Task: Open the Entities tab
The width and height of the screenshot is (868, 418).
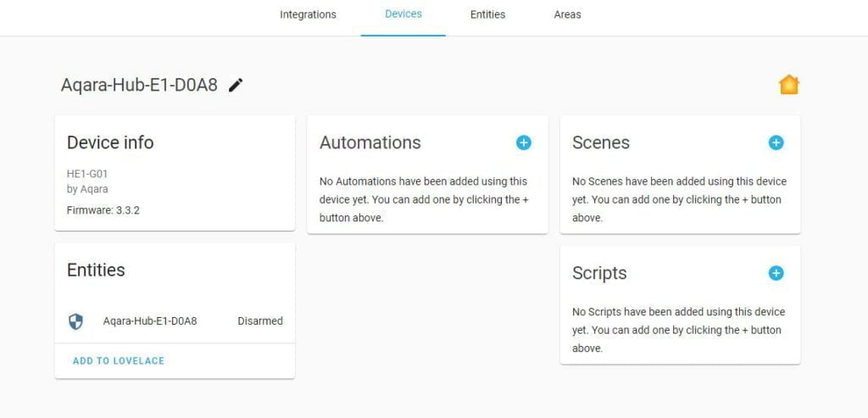Action: [x=487, y=14]
